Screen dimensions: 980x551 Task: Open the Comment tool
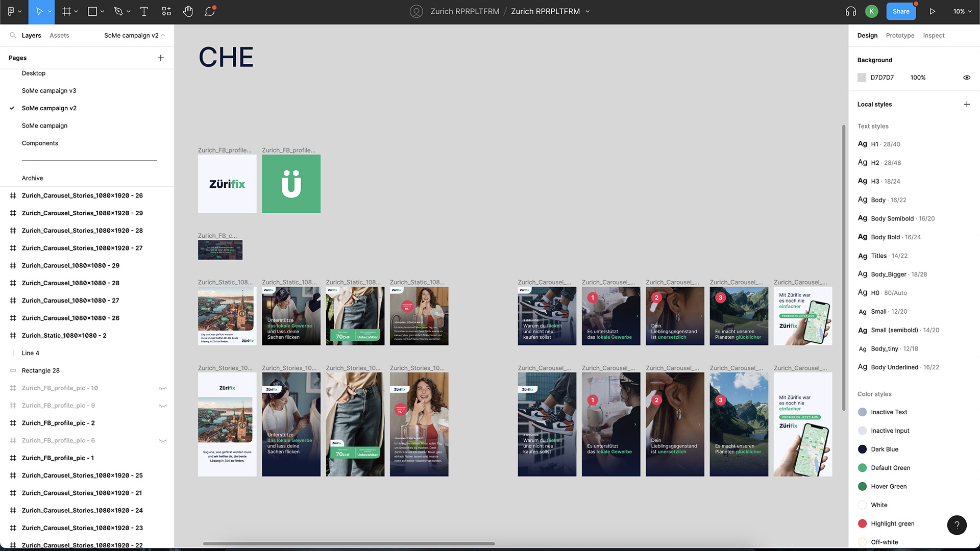[210, 11]
